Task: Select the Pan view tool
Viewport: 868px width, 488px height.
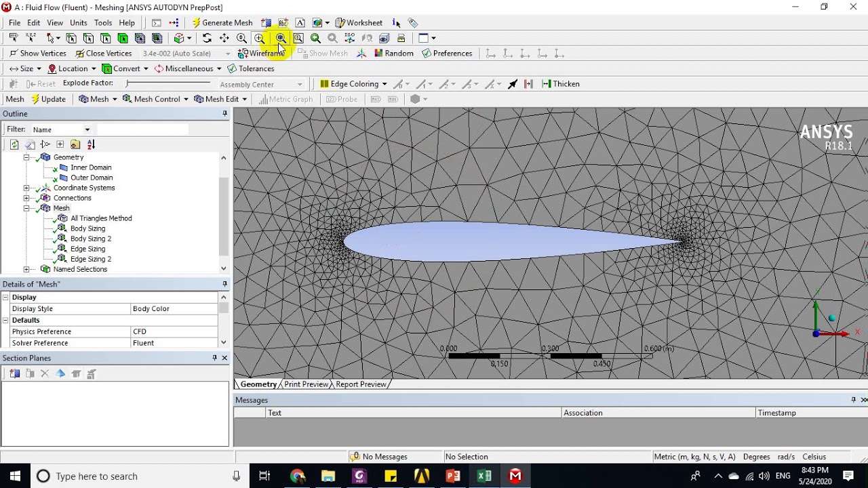Action: click(x=224, y=38)
